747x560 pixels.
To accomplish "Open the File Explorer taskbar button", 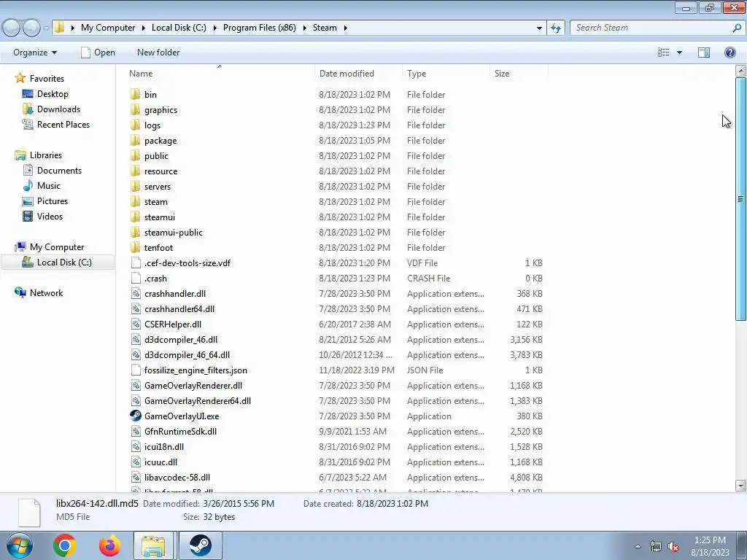I will [x=153, y=545].
